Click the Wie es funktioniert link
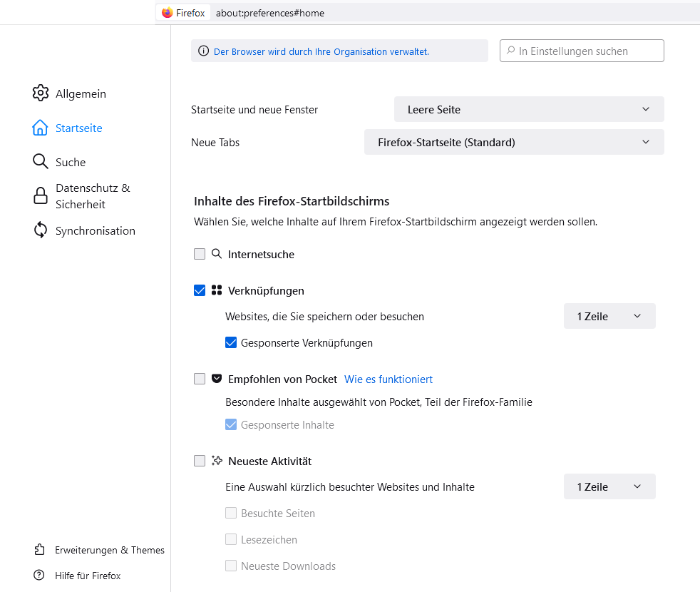700x592 pixels. (388, 379)
